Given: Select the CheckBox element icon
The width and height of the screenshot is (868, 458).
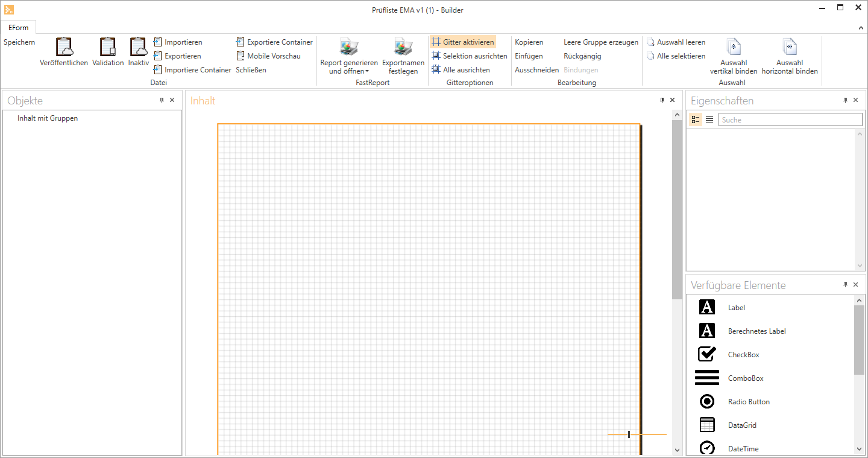Looking at the screenshot, I should (x=706, y=354).
